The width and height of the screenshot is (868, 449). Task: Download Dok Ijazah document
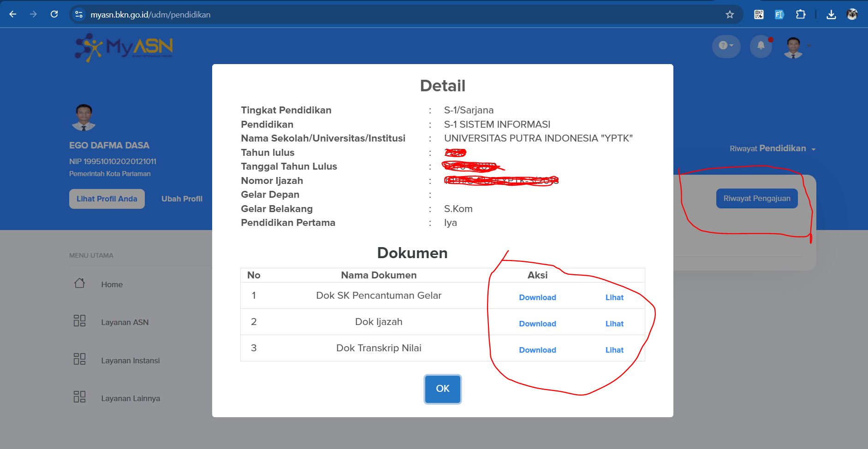537,324
